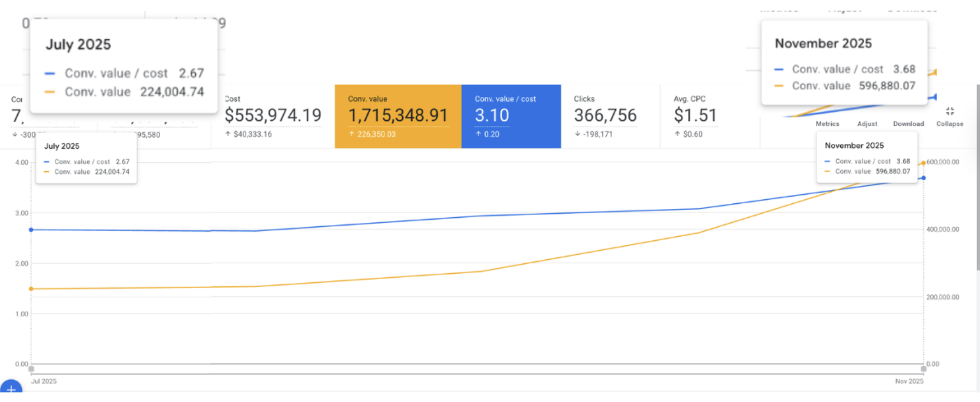Select the Cost scorecard
Screen dimensions: 980x402
pos(273,116)
